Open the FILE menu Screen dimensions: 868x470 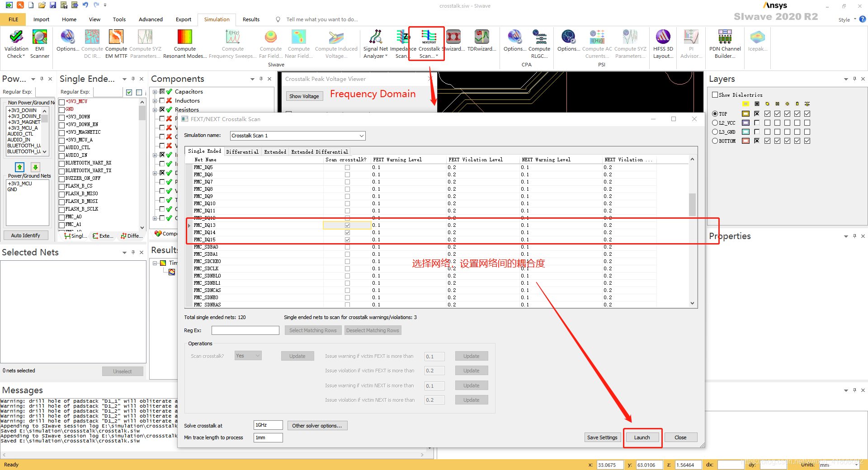click(14, 19)
